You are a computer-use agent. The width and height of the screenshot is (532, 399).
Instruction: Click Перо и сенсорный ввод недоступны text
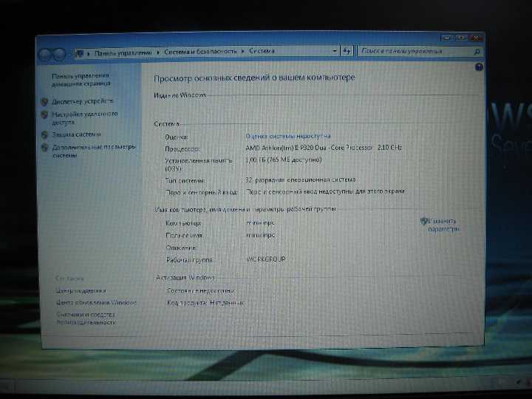[x=325, y=191]
